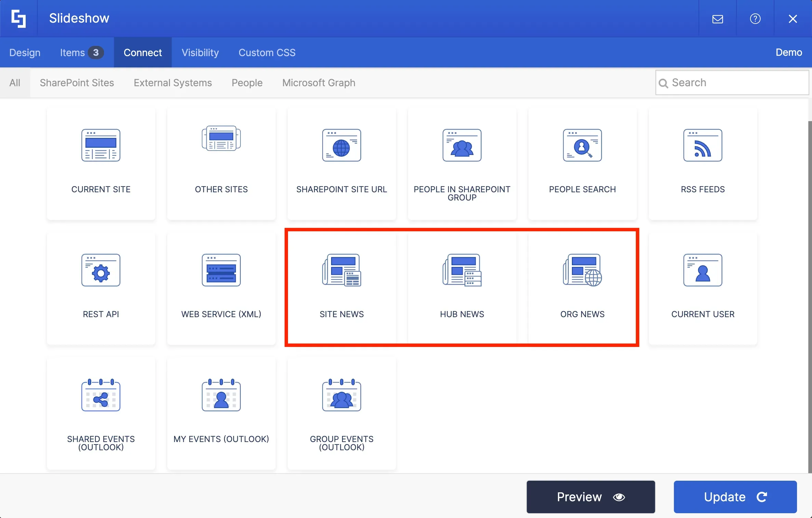The height and width of the screenshot is (518, 812).
Task: Focus the Search input field
Action: (x=732, y=82)
